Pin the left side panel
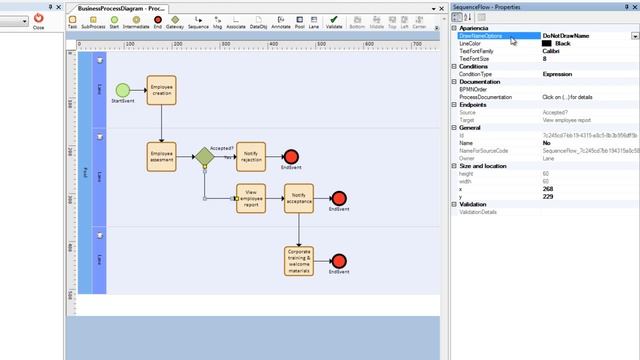640x360 pixels. coord(50,7)
